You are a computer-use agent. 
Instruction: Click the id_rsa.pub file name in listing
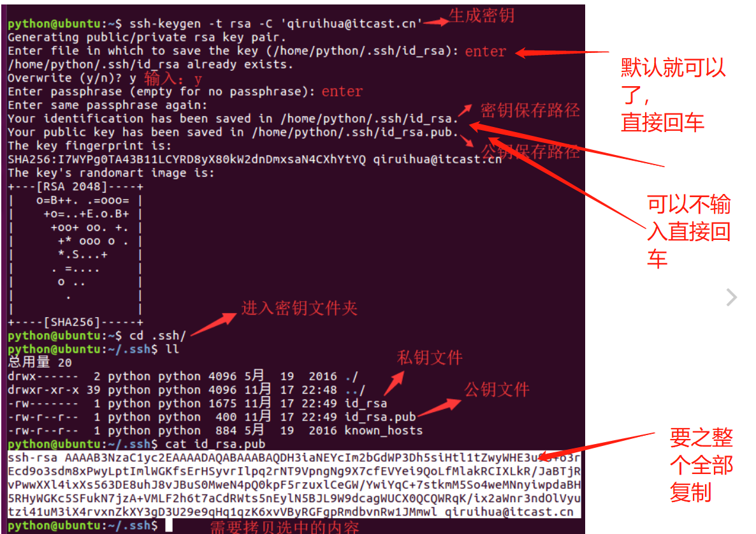pos(381,417)
